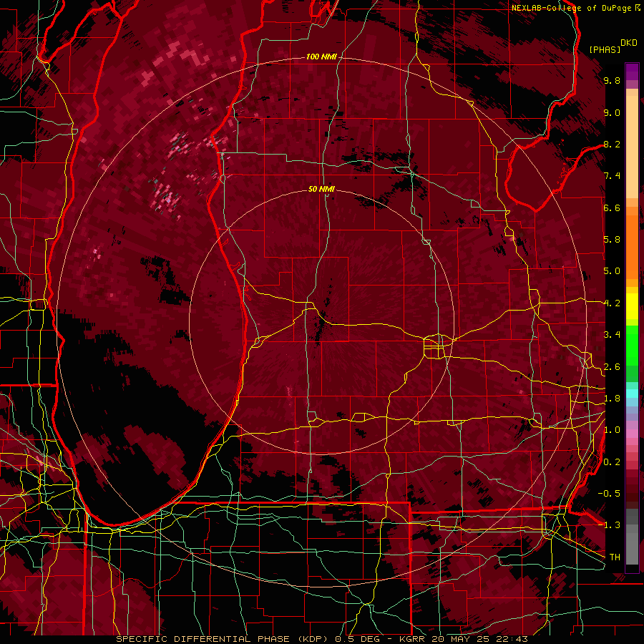Click the 8.2 value on the color scale
This screenshot has height=644, width=644.
[612, 145]
